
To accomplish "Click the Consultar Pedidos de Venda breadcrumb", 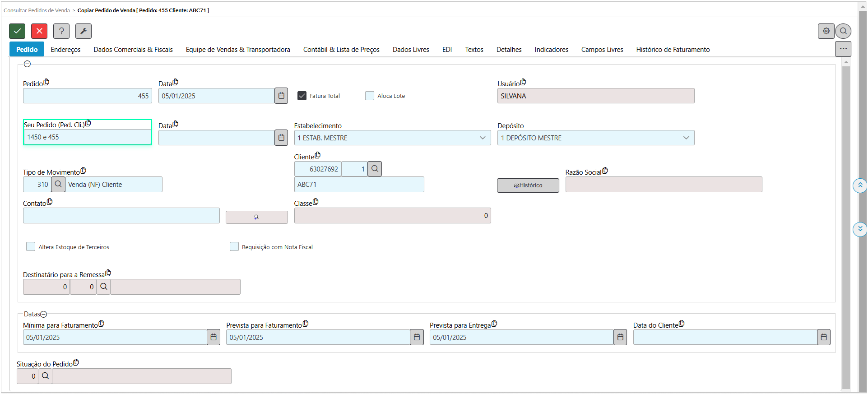I will coord(37,10).
